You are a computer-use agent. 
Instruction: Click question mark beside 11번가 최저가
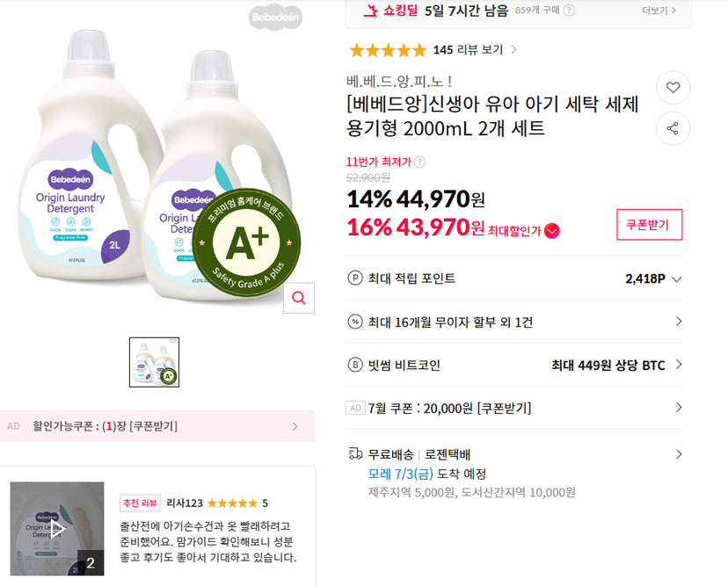pyautogui.click(x=419, y=162)
